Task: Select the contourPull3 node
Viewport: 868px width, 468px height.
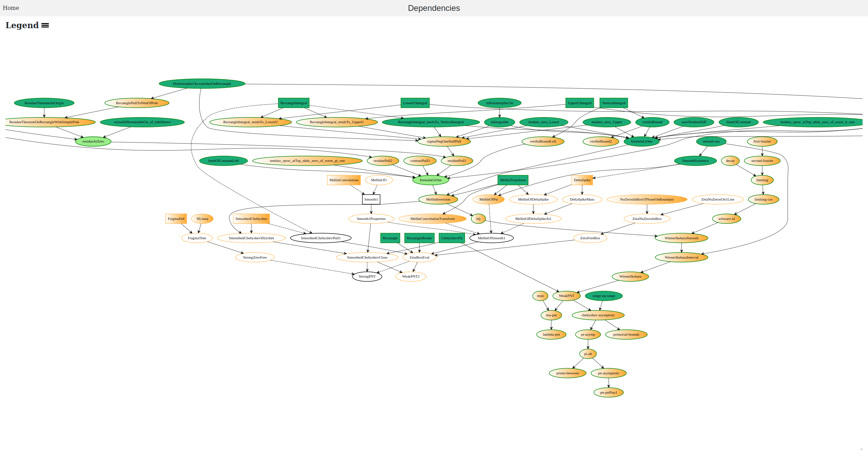Action: click(x=420, y=161)
